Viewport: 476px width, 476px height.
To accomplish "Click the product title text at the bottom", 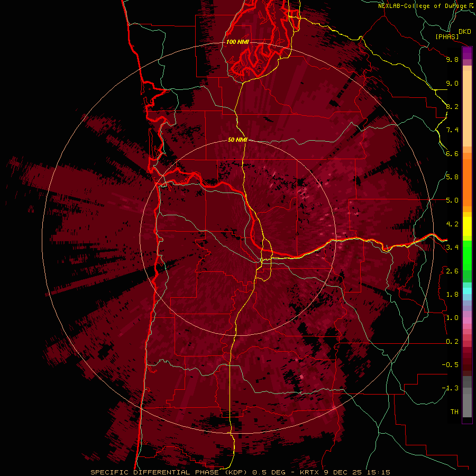I will click(240, 472).
